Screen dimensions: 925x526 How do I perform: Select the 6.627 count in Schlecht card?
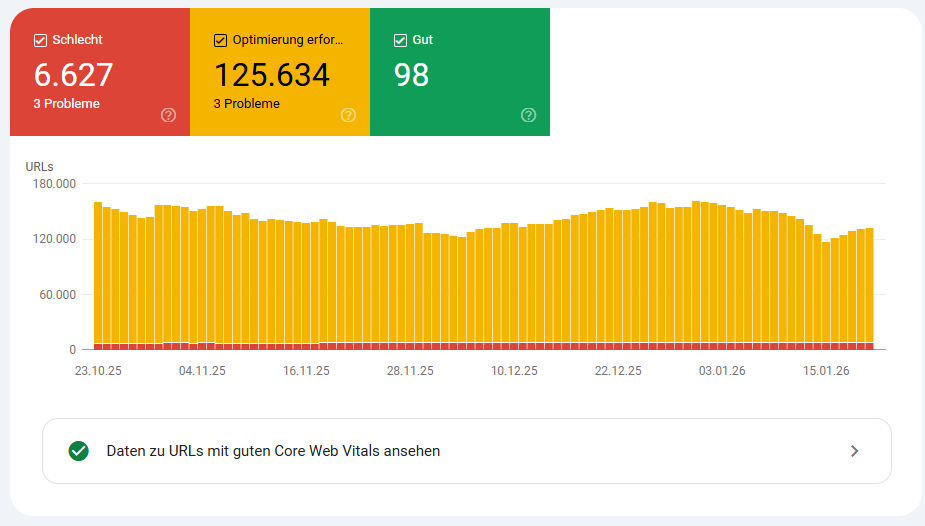point(73,75)
